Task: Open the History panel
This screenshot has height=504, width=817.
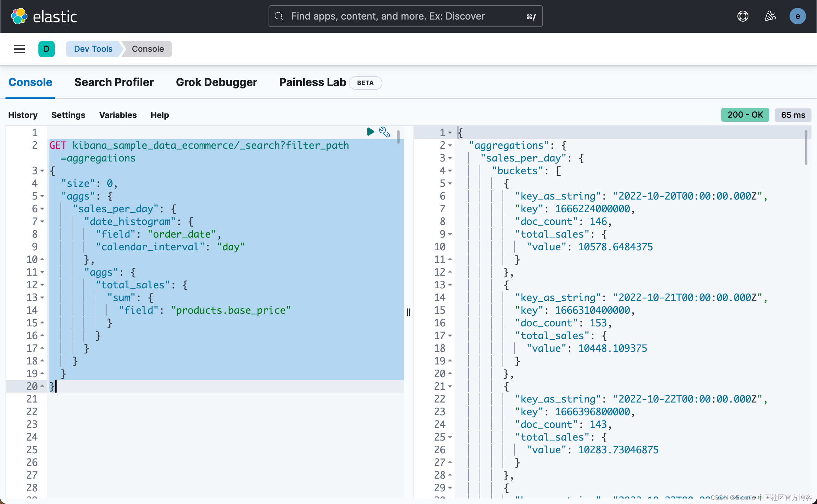Action: (23, 115)
